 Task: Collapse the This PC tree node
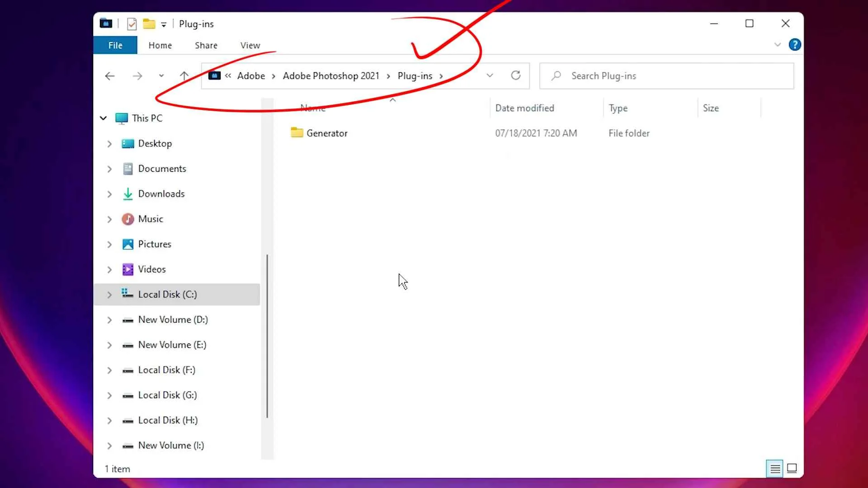click(x=103, y=118)
